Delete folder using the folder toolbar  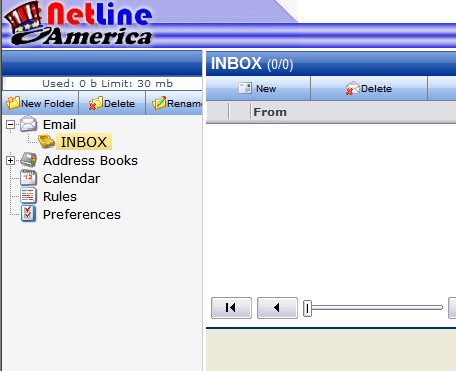tap(112, 103)
